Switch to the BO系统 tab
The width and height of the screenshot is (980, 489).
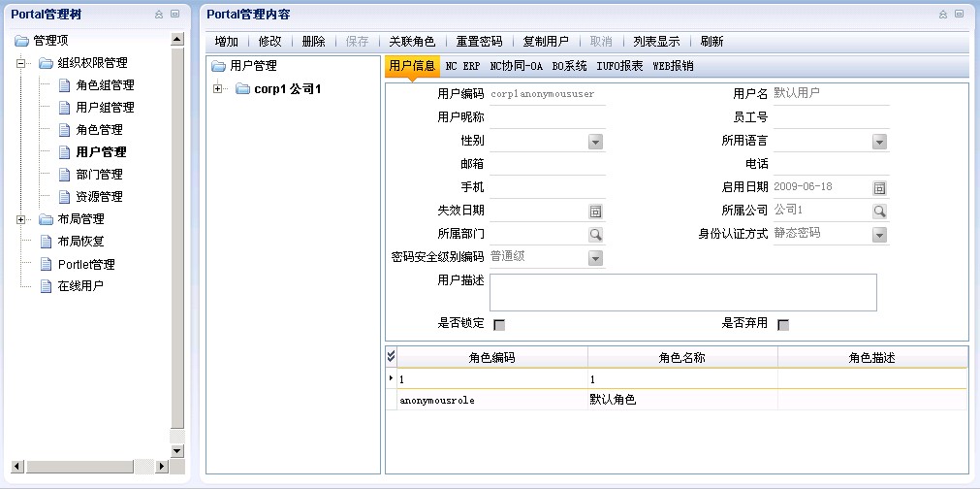coord(569,66)
